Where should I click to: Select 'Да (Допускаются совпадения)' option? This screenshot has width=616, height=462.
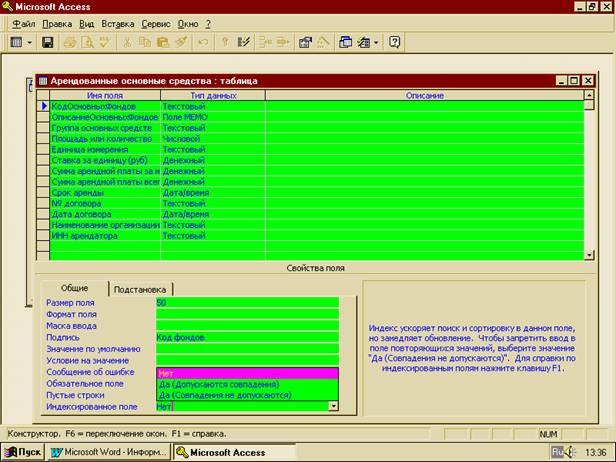tap(220, 384)
